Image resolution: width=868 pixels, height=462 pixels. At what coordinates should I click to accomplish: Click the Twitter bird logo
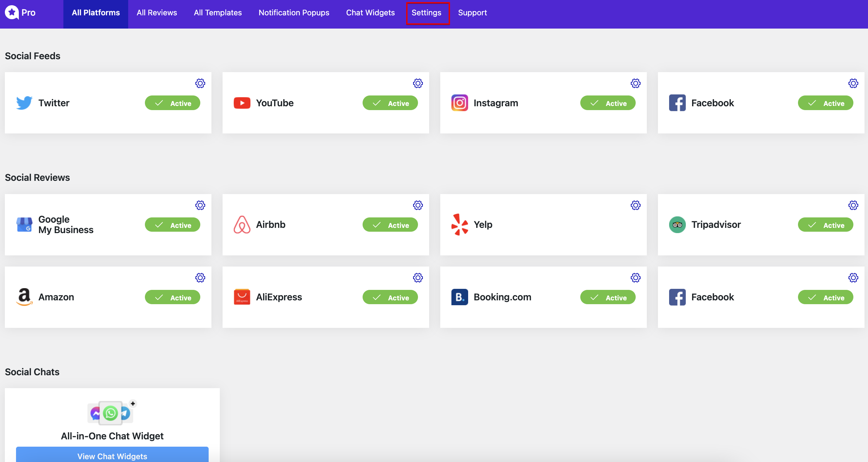24,103
